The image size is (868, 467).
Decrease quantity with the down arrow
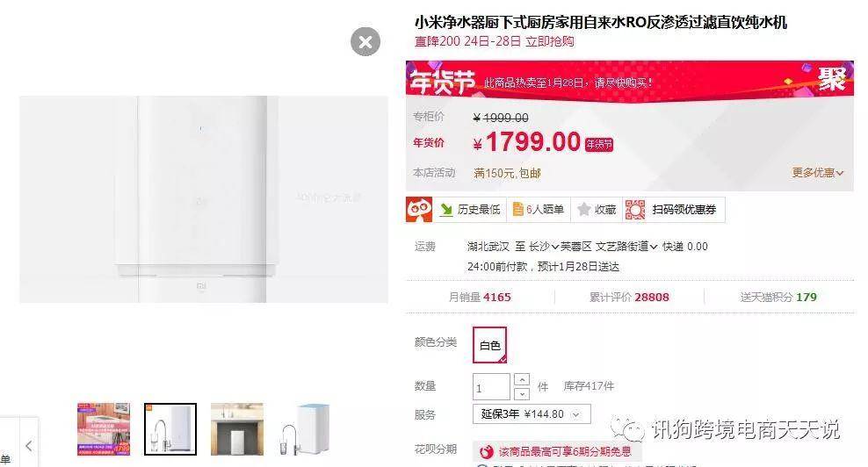(x=522, y=393)
